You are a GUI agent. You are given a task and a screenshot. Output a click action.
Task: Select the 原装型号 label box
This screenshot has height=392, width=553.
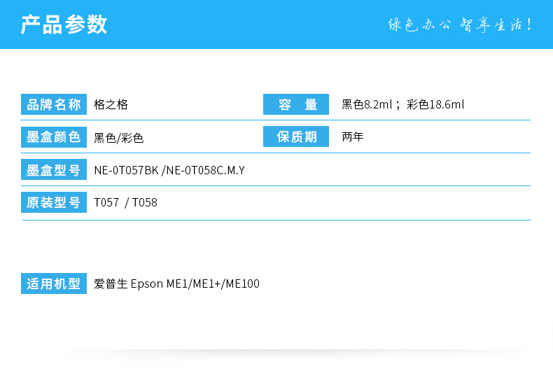[54, 202]
